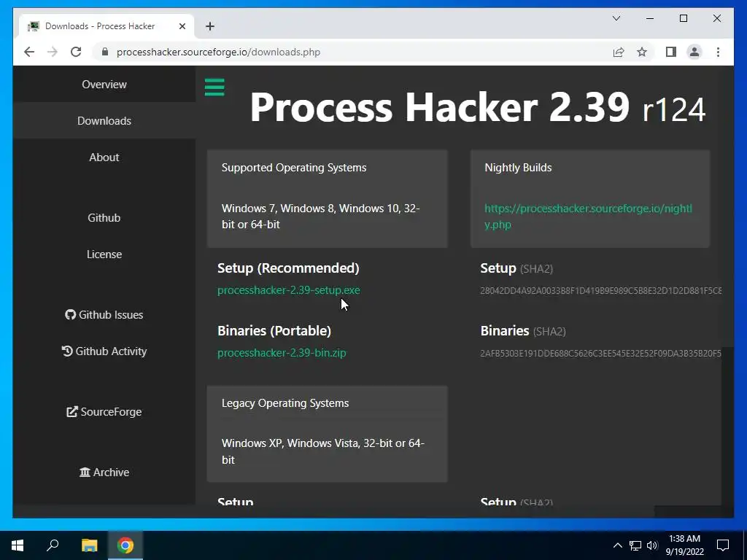Viewport: 747px width, 560px height.
Task: Reload the page with the refresh icon
Action: pyautogui.click(x=76, y=52)
